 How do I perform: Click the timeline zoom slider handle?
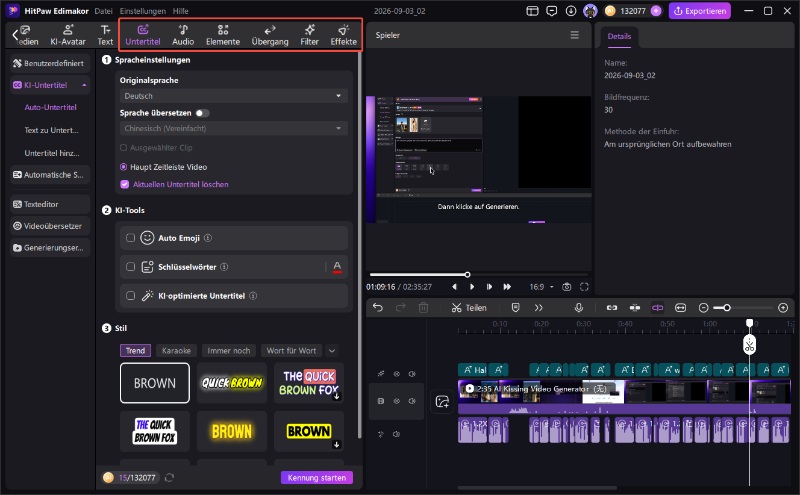pos(727,308)
